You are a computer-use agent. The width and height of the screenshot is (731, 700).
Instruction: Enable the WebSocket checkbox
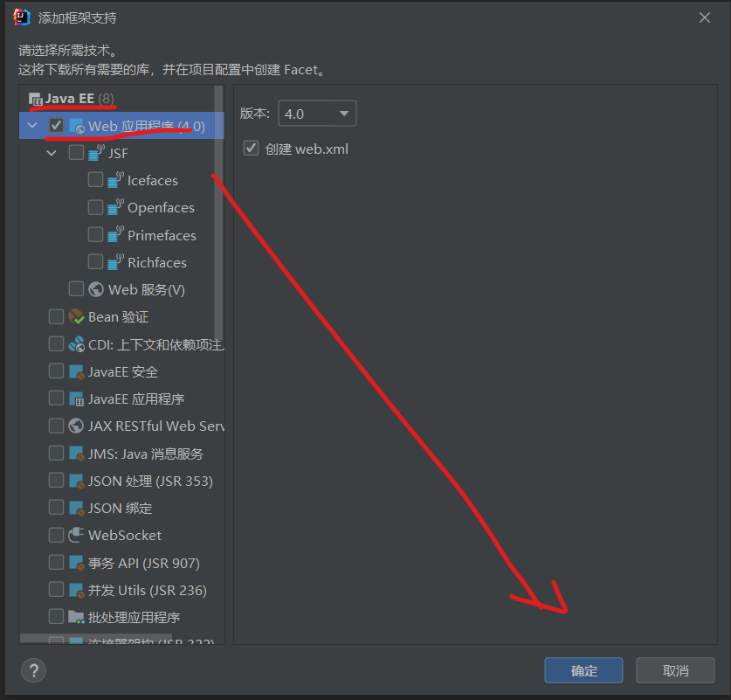[56, 535]
